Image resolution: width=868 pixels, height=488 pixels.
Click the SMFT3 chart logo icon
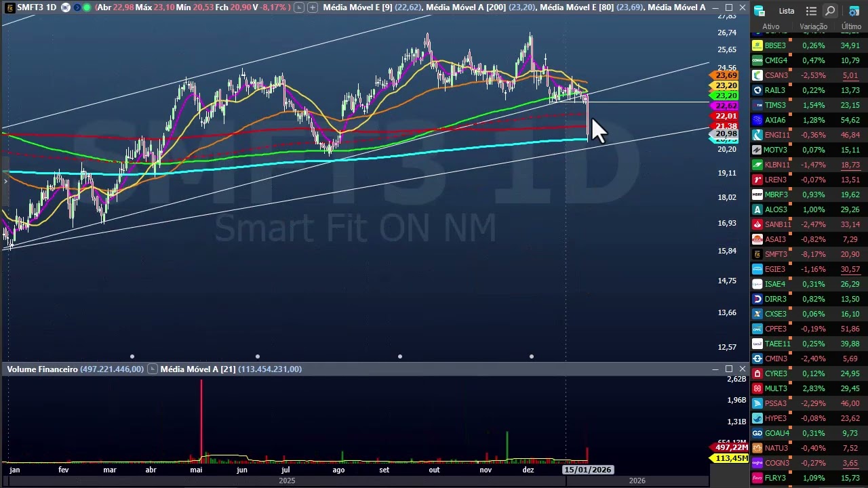[9, 7]
